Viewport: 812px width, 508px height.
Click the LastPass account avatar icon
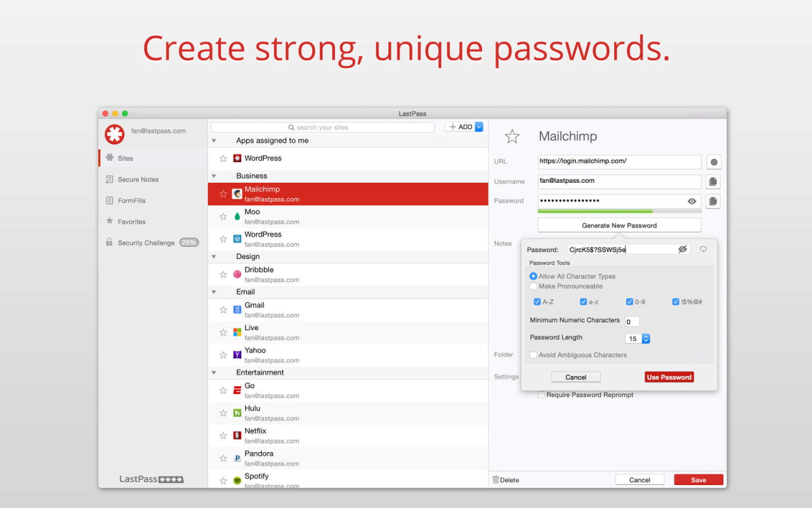[115, 134]
